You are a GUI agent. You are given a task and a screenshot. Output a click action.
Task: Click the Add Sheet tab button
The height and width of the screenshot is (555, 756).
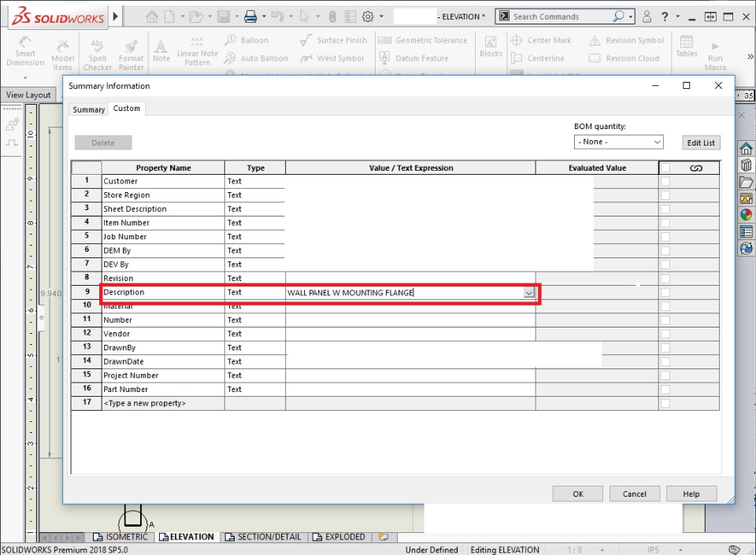pos(384,537)
